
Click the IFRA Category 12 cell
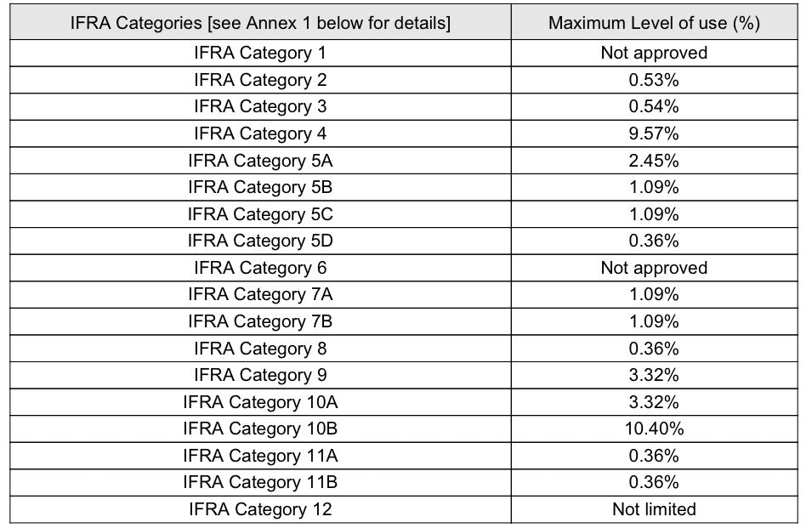coord(260,509)
